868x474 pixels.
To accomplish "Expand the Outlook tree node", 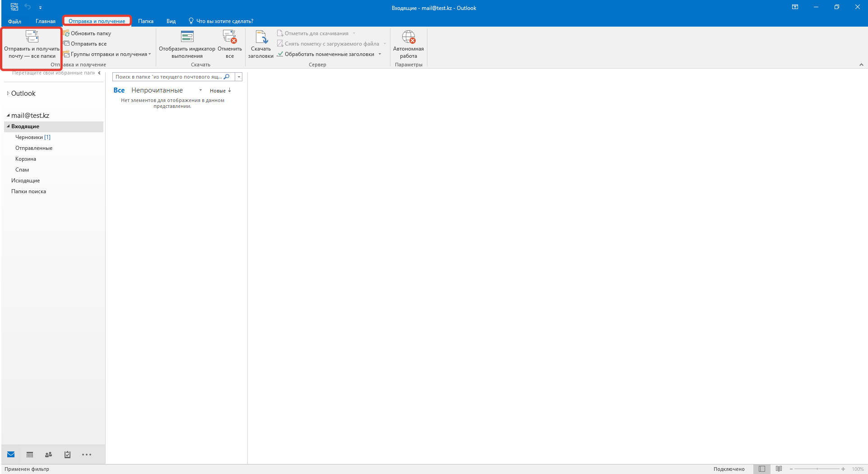I will coord(8,93).
